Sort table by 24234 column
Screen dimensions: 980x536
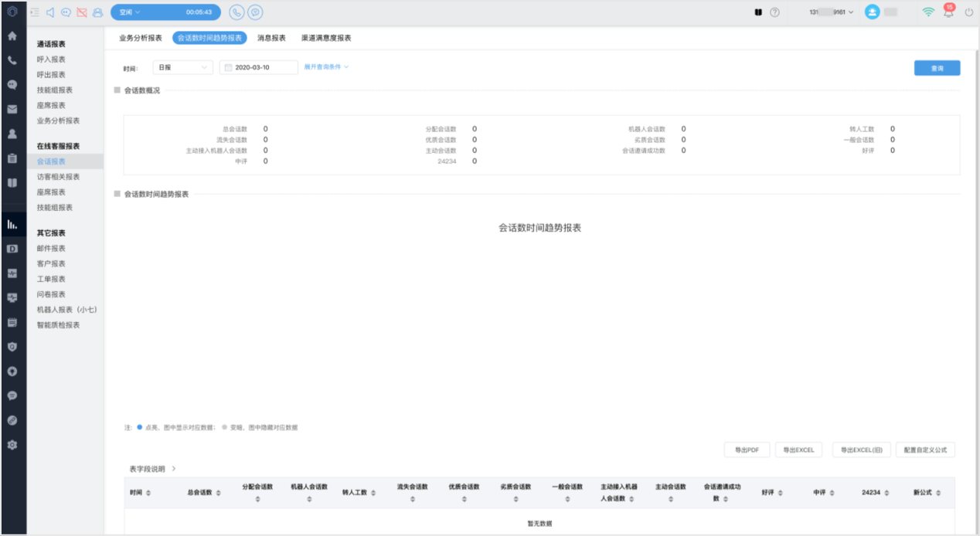886,493
